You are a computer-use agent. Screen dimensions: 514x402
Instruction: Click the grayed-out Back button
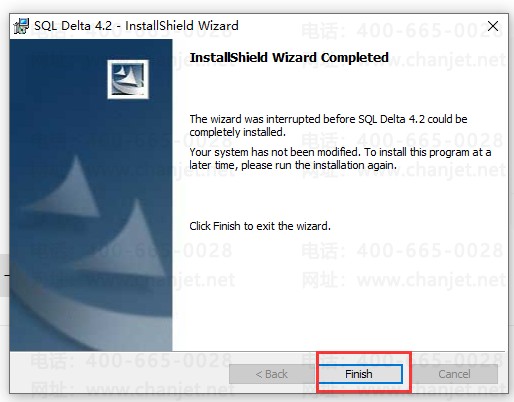tap(272, 374)
